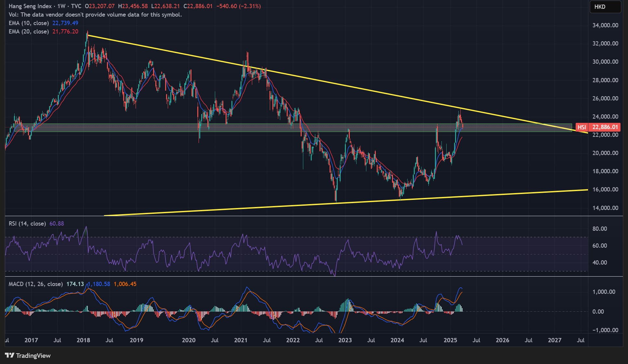Click the EMA 20 value 21,776.20
Screen dimensions: 628x364
coord(65,32)
